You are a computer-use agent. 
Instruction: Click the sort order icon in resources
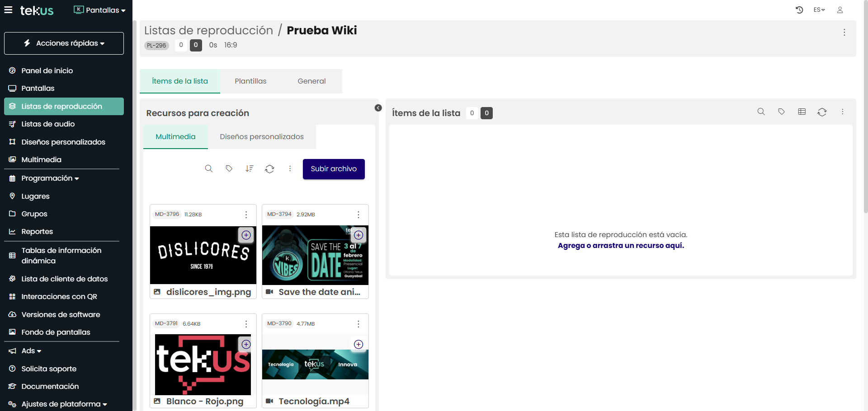(249, 168)
